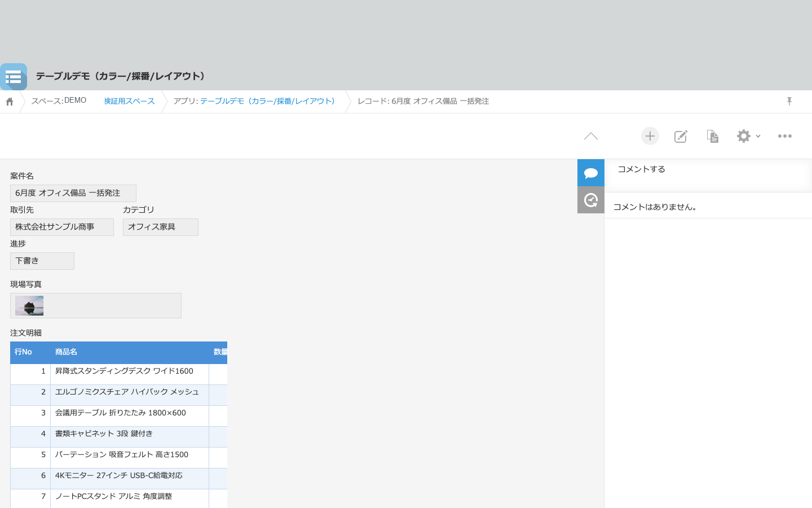Select row 書類キャビネット 3段 鍵付き

click(x=118, y=437)
